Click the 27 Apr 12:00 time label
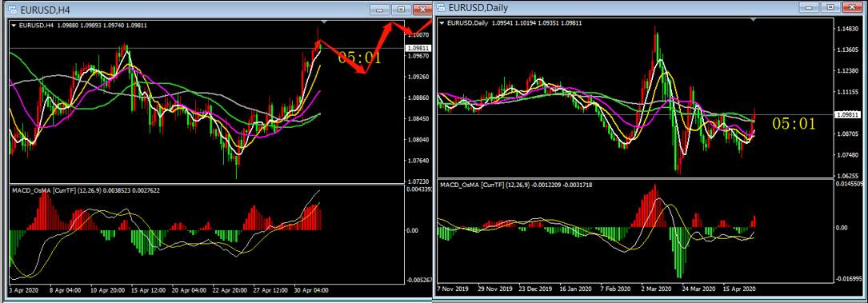Viewport: 868px width, 303px height. point(271,289)
